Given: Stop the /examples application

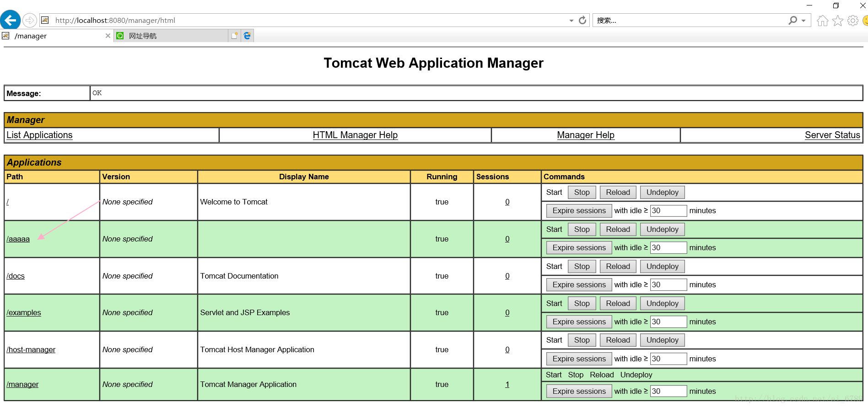Looking at the screenshot, I should 582,304.
